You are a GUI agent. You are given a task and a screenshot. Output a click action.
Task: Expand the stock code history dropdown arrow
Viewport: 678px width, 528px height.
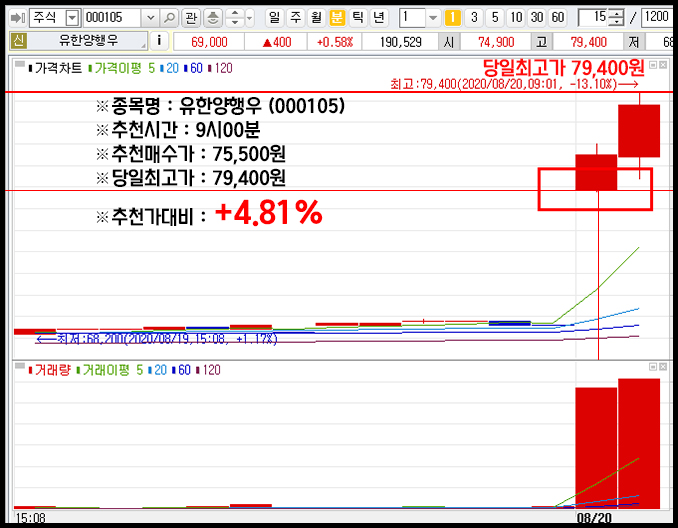(x=150, y=18)
